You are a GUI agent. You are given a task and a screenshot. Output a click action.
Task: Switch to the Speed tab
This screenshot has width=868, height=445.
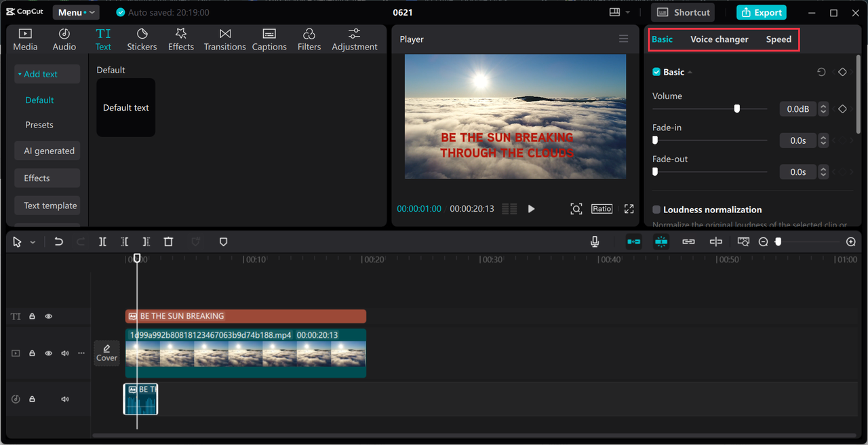pos(778,39)
